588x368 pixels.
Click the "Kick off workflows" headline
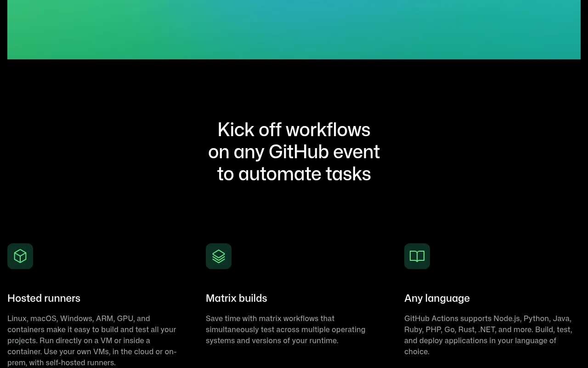(294, 152)
